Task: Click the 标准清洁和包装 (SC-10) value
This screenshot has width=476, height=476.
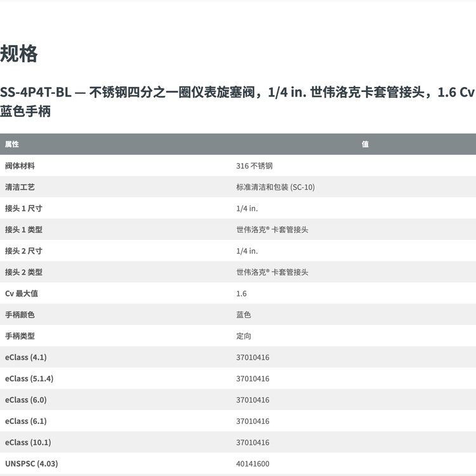Action: [275, 187]
